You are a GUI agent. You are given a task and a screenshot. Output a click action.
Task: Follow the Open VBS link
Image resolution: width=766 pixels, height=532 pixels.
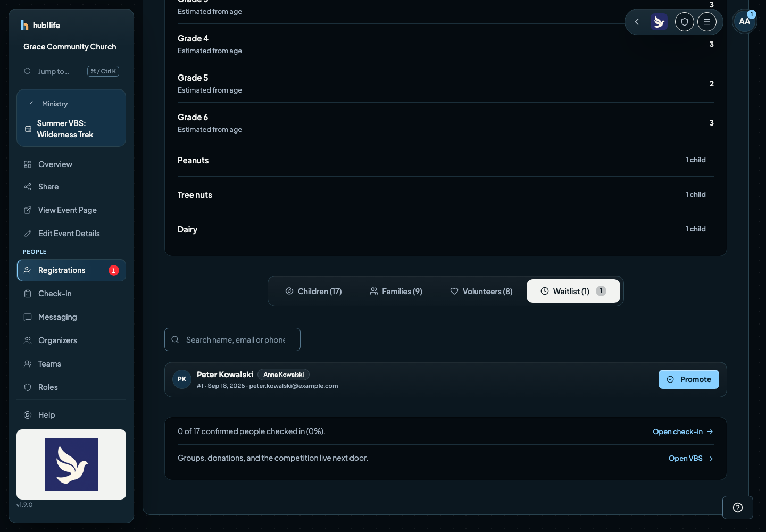[691, 458]
